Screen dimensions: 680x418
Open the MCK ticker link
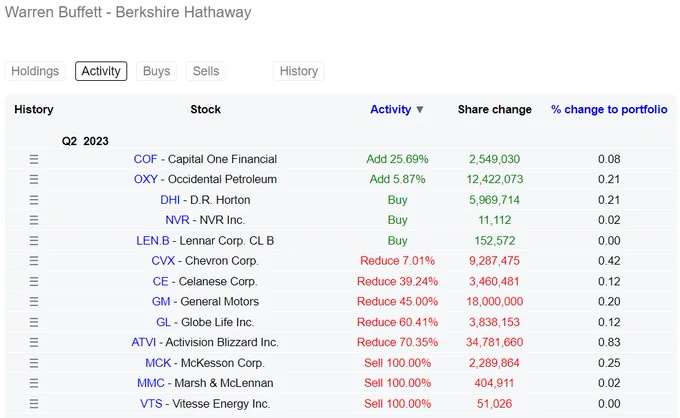click(158, 363)
